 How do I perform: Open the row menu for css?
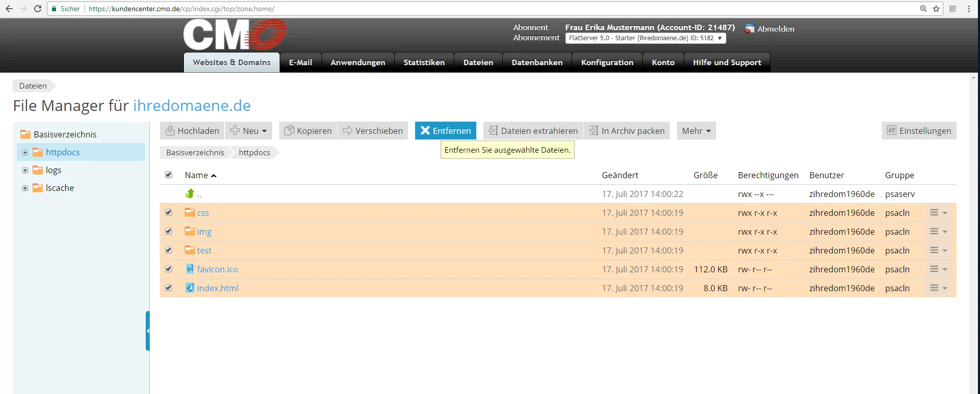[938, 212]
